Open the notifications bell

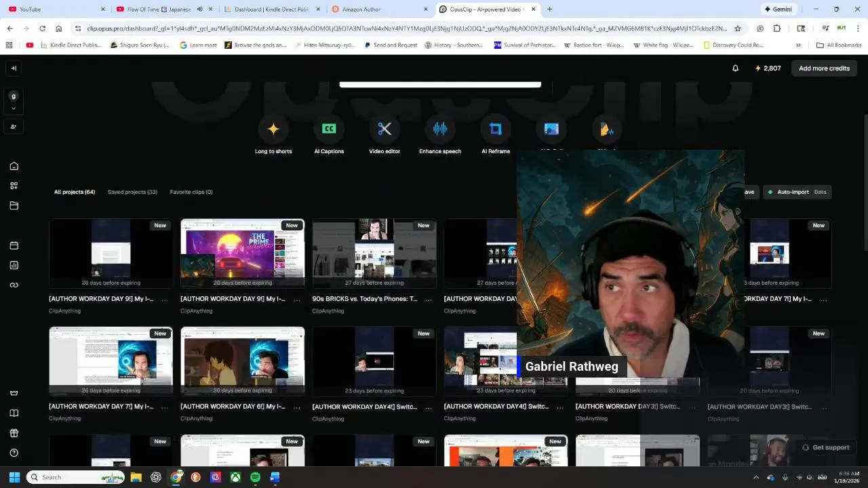click(x=735, y=68)
